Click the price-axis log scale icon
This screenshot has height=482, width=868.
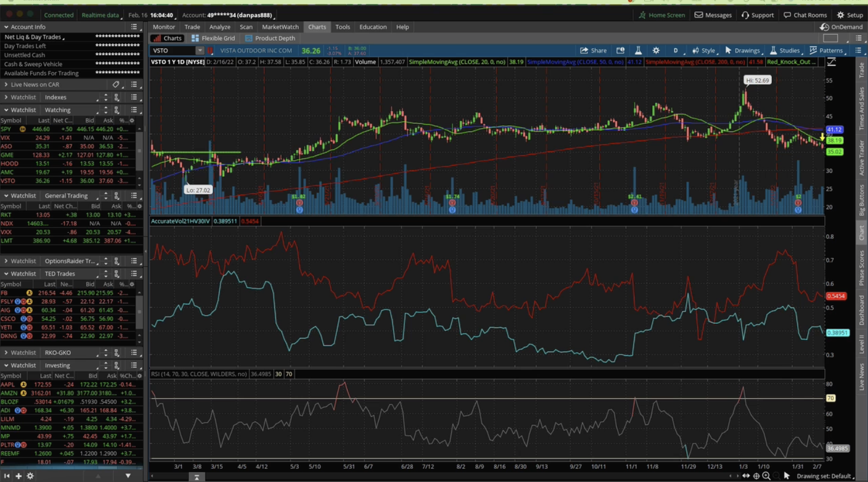[x=832, y=62]
